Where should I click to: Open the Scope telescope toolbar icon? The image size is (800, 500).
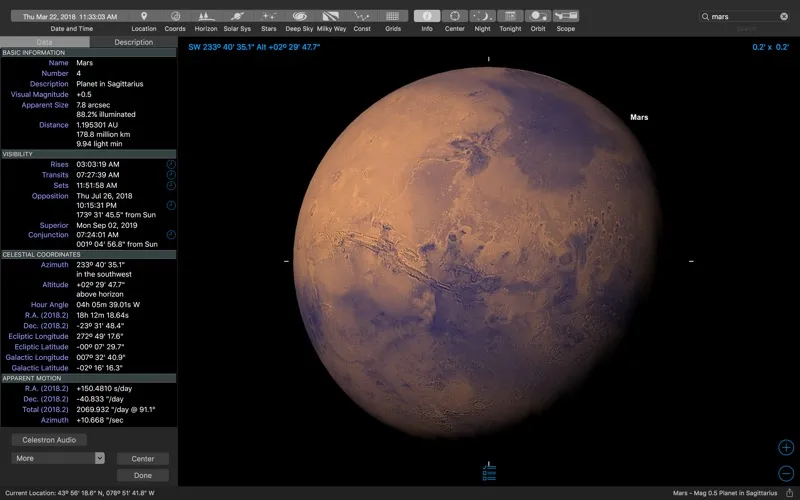click(x=566, y=17)
